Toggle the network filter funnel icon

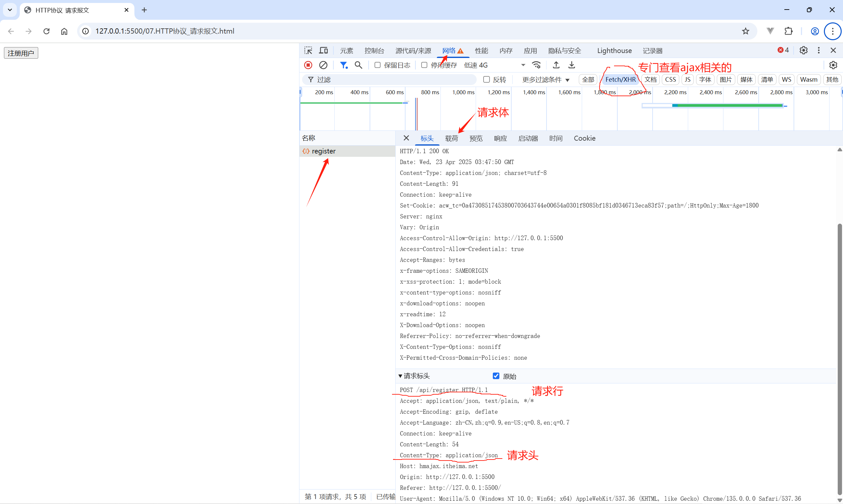pos(344,65)
